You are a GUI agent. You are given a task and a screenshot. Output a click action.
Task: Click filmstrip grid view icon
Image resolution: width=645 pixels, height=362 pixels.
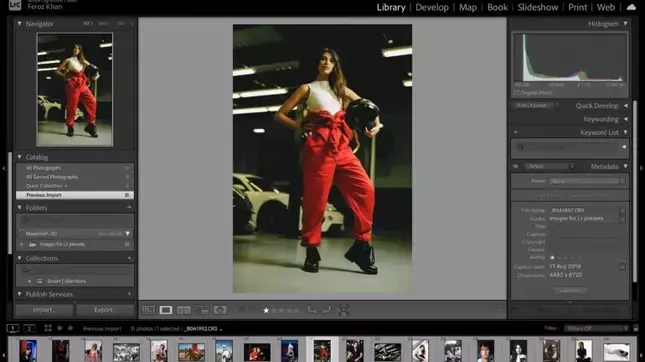(48, 328)
